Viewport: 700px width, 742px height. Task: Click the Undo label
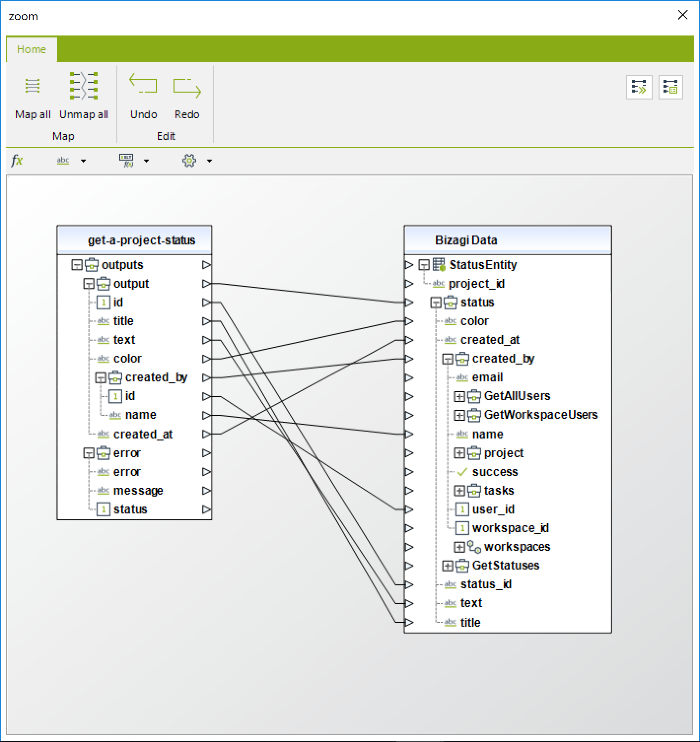(143, 114)
